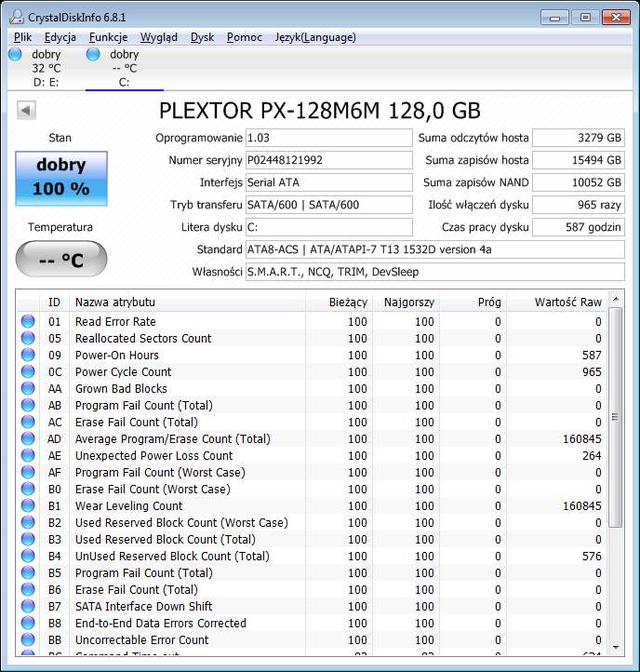Select the C: disk tab
This screenshot has height=672, width=640.
coord(125,68)
